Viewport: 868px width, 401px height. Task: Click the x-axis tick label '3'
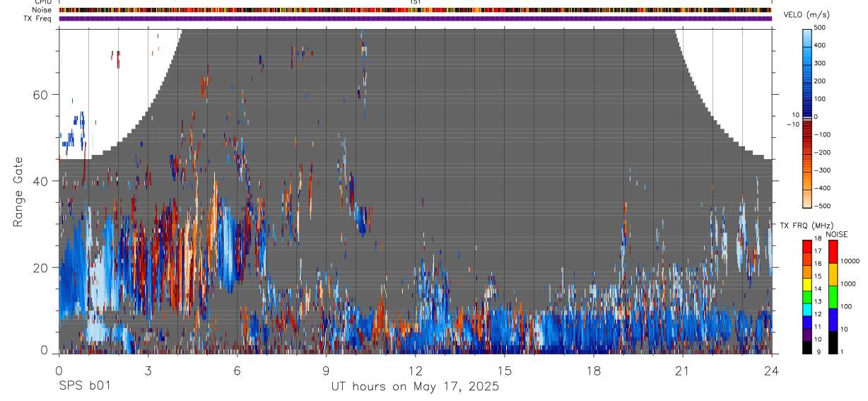point(148,370)
